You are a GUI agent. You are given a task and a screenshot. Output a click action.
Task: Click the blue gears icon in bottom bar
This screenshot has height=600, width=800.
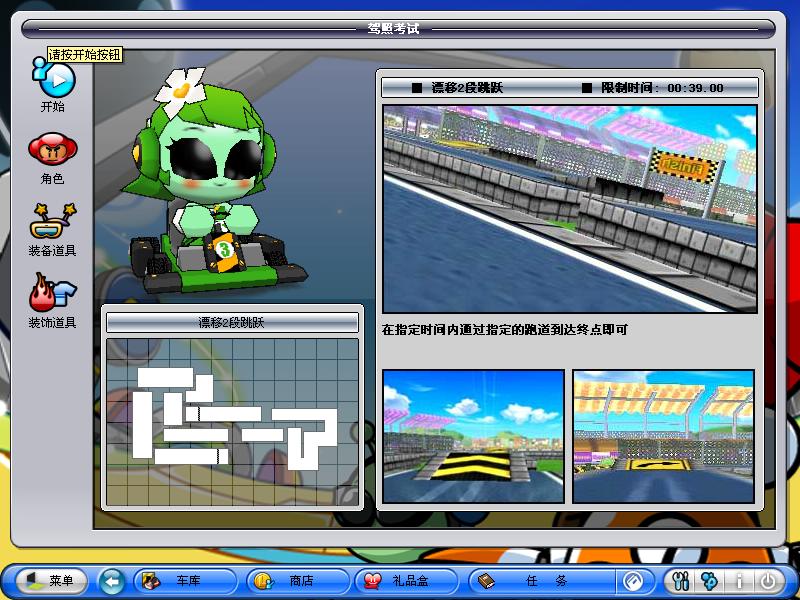pyautogui.click(x=708, y=580)
